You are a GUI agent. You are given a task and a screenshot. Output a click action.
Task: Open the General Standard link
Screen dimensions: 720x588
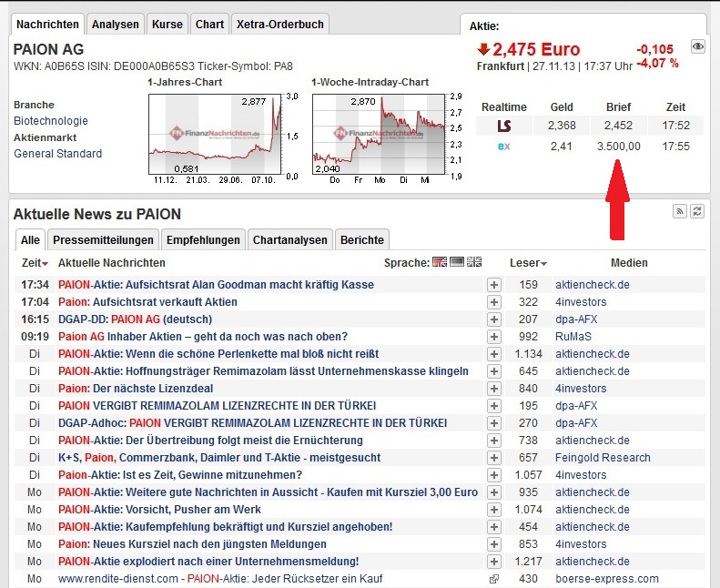click(x=58, y=153)
